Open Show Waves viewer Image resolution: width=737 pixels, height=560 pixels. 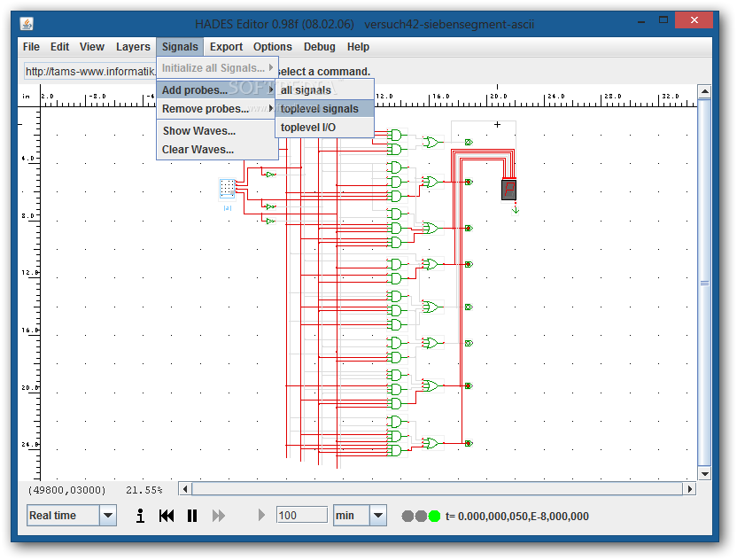tap(216, 131)
